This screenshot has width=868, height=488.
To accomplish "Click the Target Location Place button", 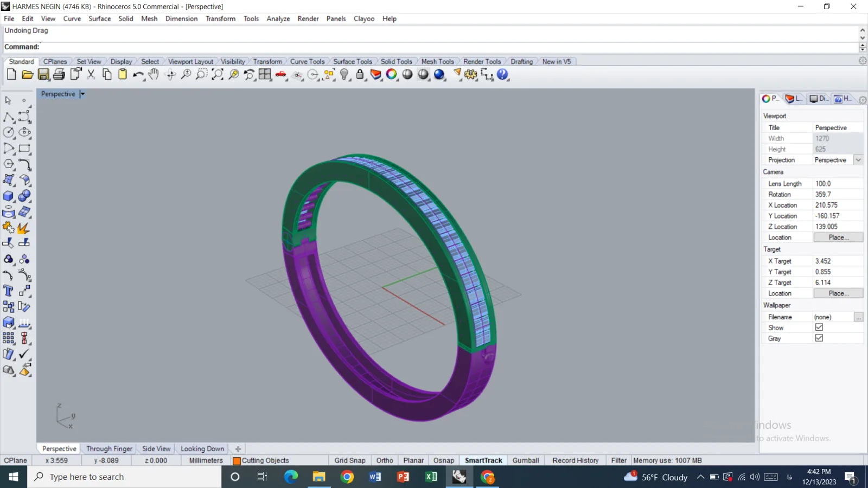I will point(838,293).
